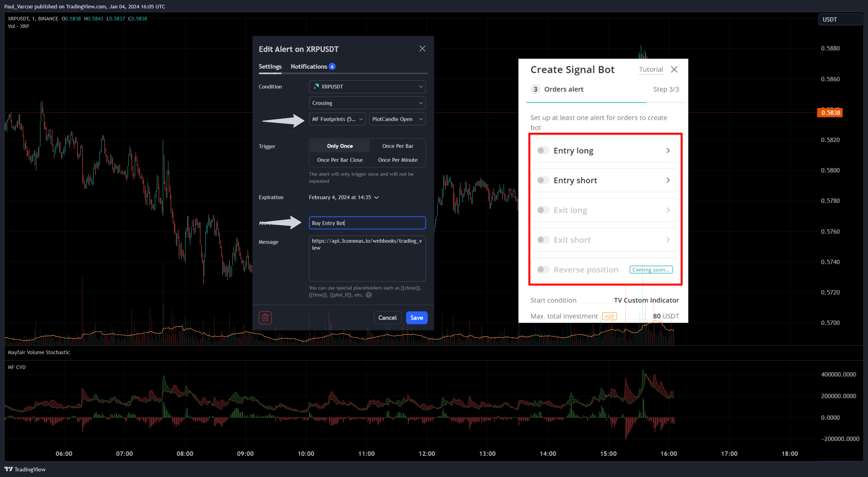Expand Exit short chevron arrow

tap(668, 240)
